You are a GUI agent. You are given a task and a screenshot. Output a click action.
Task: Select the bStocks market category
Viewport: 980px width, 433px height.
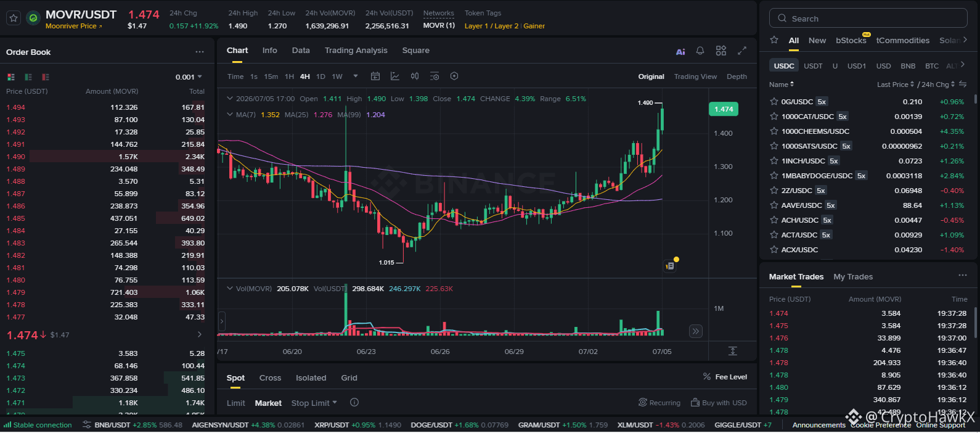[x=851, y=40]
